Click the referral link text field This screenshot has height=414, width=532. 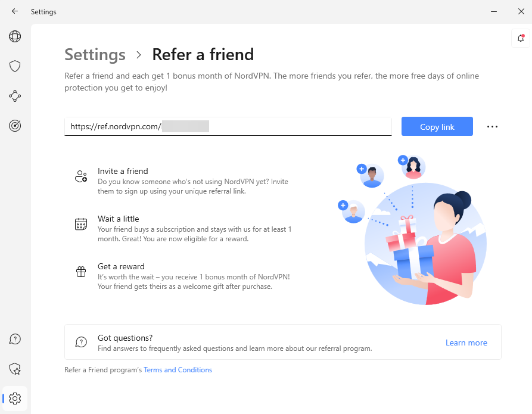pos(228,126)
